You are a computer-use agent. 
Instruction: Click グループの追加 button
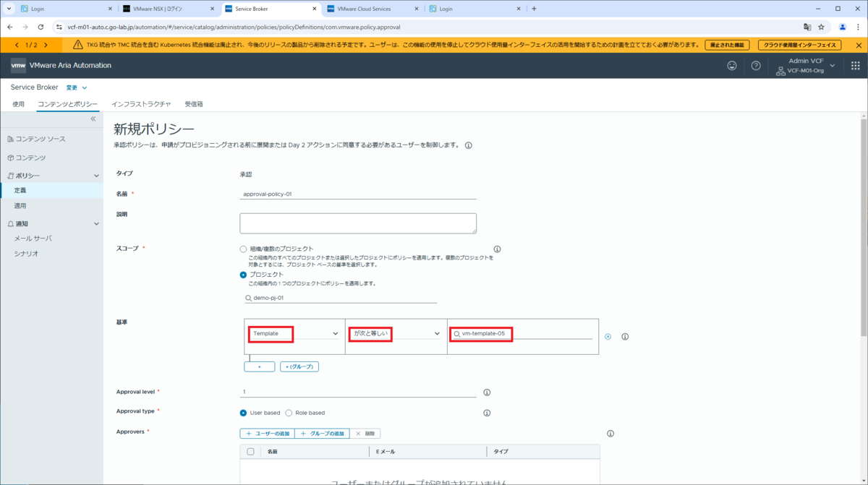coord(322,434)
